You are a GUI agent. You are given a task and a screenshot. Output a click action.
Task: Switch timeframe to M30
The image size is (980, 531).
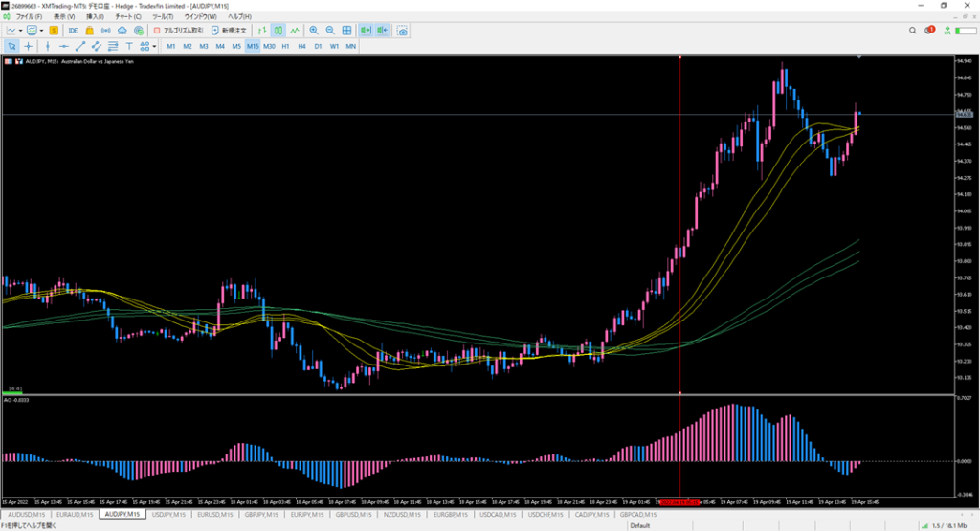click(269, 46)
